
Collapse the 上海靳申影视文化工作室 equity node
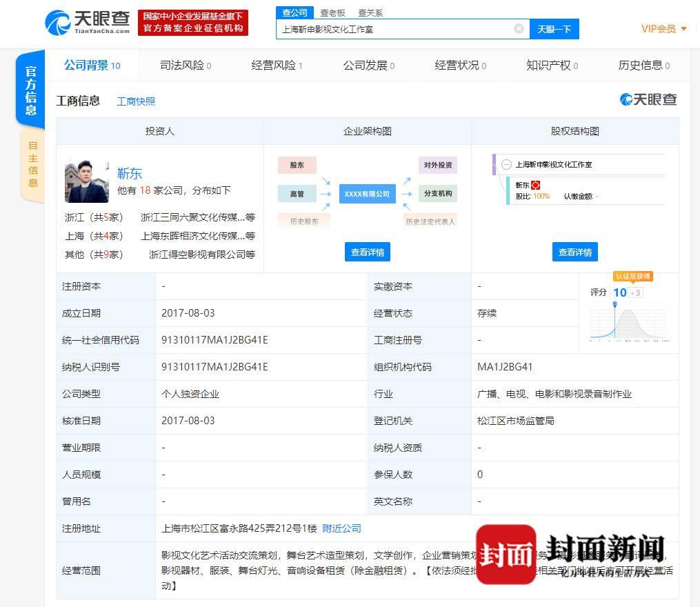506,165
